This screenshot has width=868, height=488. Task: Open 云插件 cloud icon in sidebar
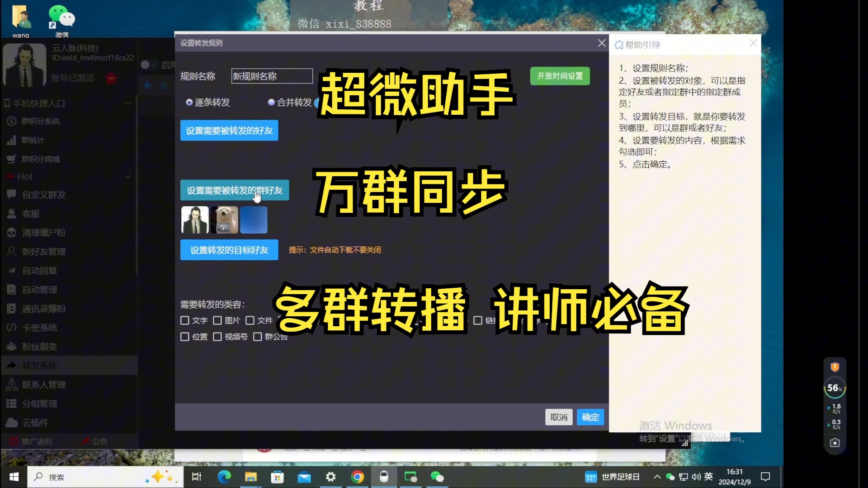tap(11, 423)
